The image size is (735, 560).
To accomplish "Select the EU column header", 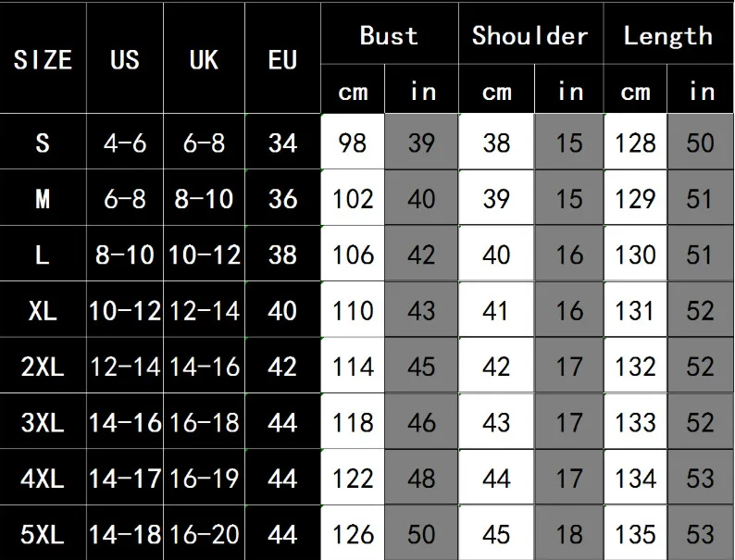I will [x=282, y=60].
